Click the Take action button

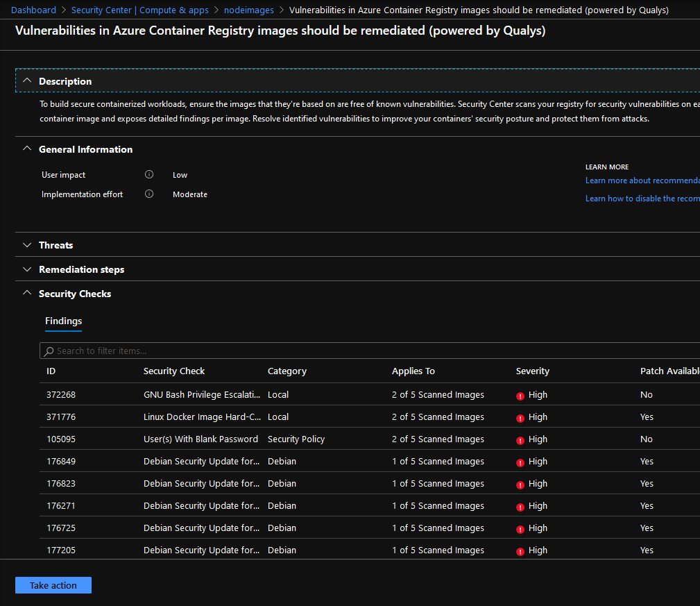tap(53, 585)
